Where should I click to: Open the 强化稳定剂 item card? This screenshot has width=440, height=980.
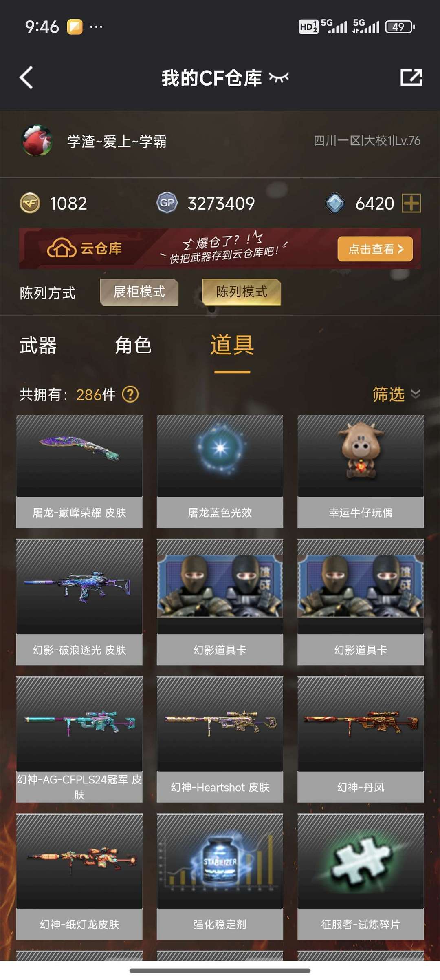tap(220, 876)
